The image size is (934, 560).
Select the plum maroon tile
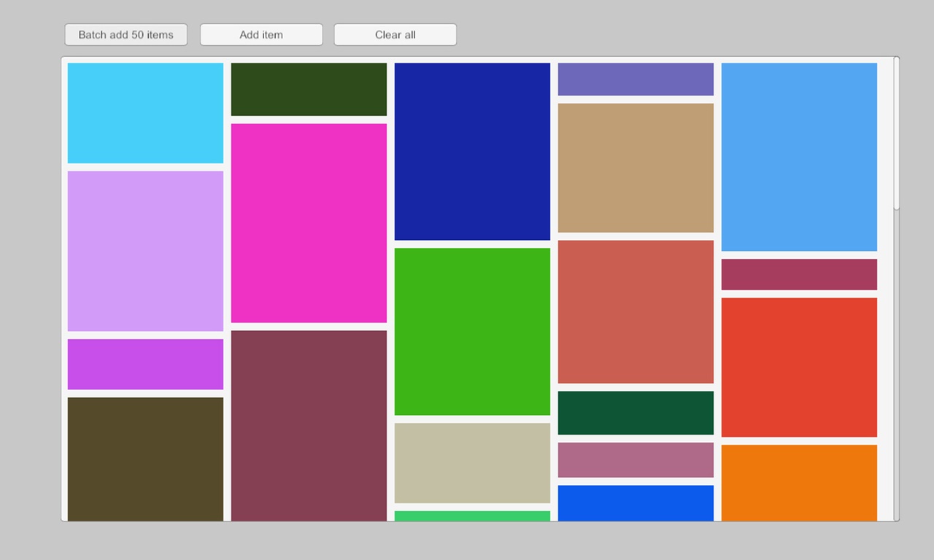(309, 426)
